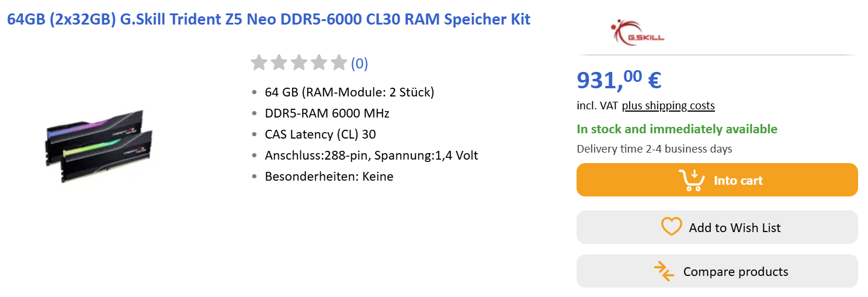
Task: Pick the fourth rating star
Action: pos(319,63)
